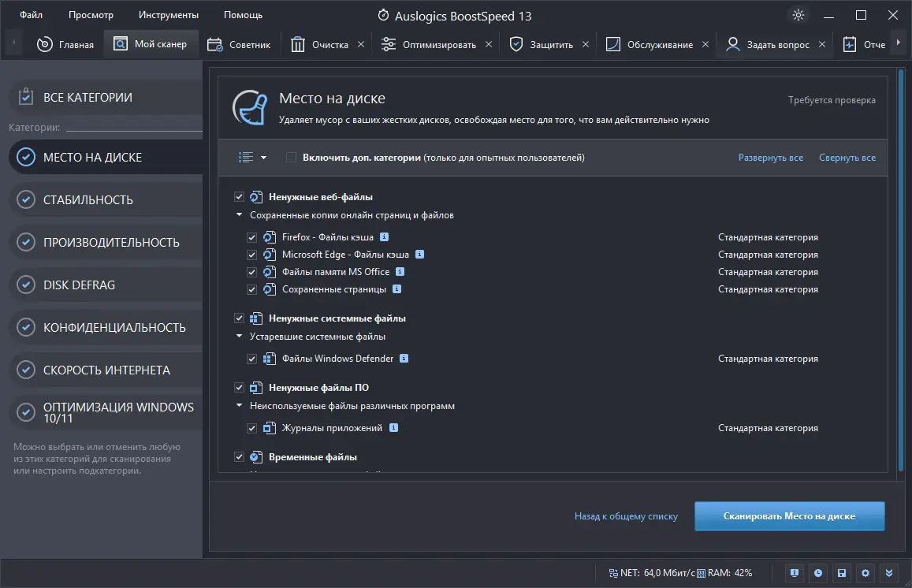
Task: Click the Требуется проверка status text
Action: point(832,100)
